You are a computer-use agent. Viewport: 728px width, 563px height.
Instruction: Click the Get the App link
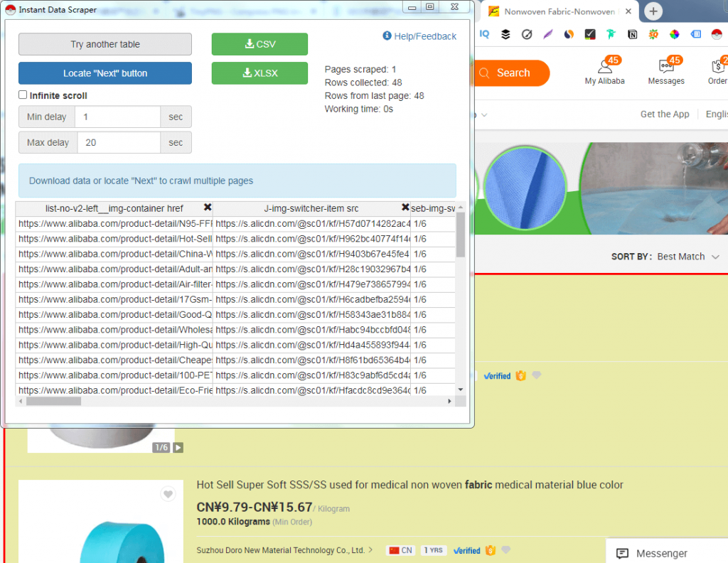coord(665,114)
